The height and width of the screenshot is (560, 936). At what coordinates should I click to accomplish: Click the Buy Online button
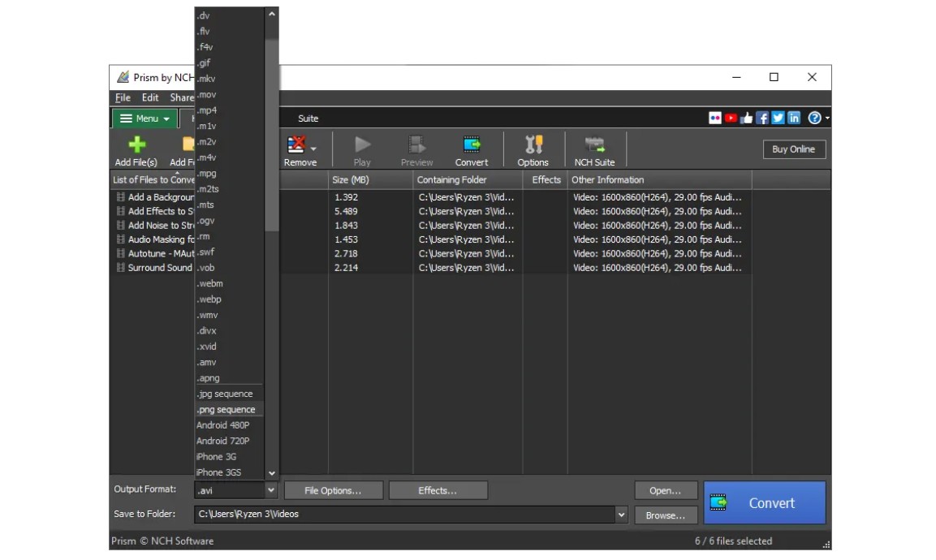[793, 149]
